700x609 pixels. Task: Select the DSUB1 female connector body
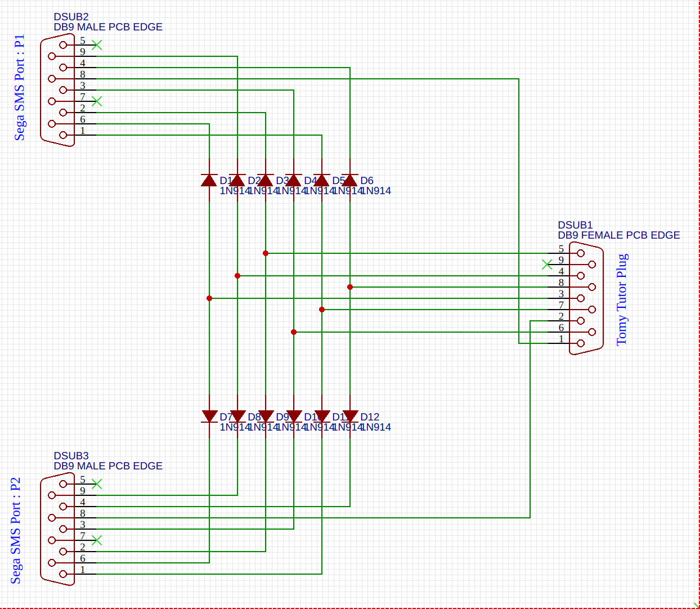pos(586,298)
